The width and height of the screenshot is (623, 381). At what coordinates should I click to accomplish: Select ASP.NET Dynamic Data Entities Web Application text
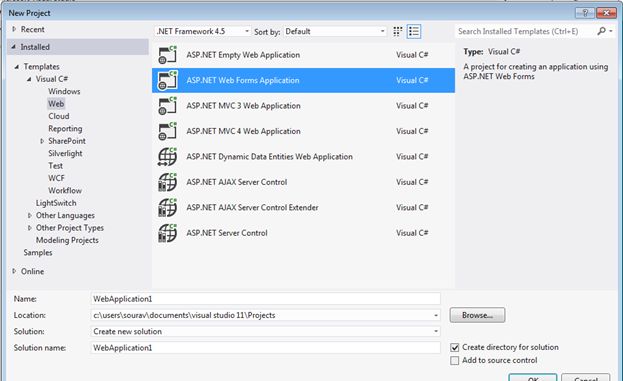click(x=269, y=157)
